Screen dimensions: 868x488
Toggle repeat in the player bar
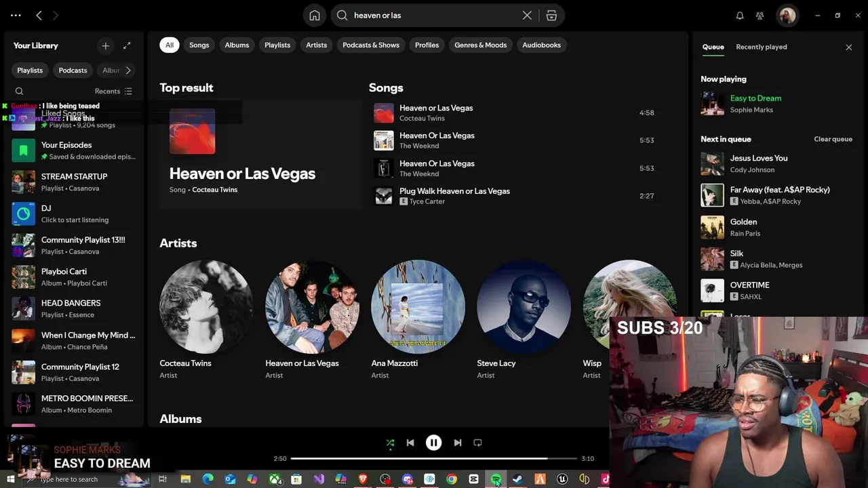tap(477, 443)
